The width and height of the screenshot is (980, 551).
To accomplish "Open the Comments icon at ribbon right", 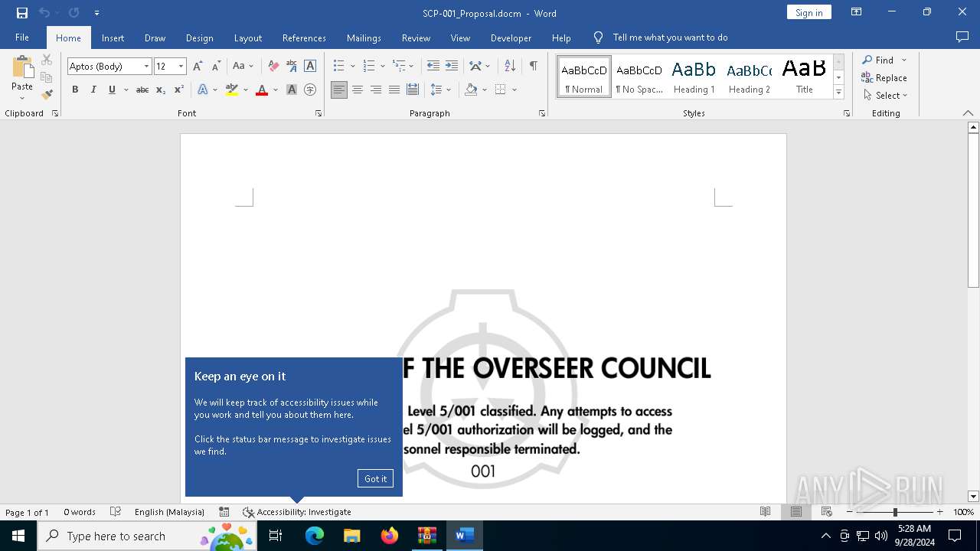I will pyautogui.click(x=962, y=37).
